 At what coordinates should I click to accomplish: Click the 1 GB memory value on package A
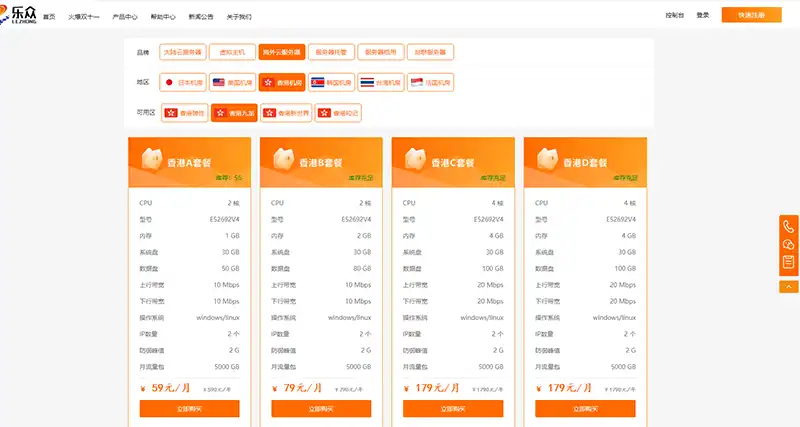click(x=232, y=236)
